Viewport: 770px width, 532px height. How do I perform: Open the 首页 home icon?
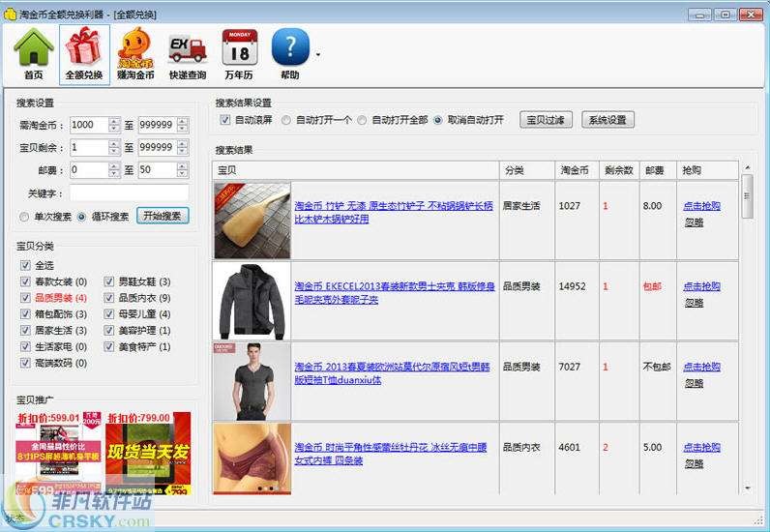coord(34,54)
